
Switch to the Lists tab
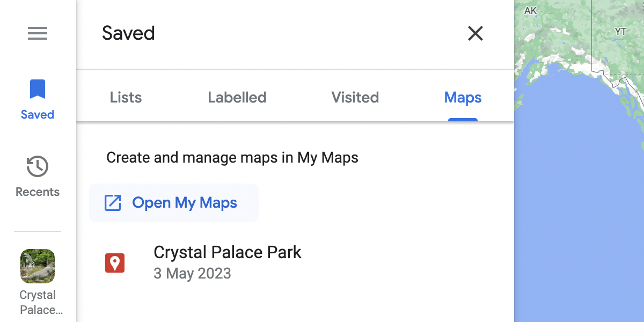coord(125,97)
